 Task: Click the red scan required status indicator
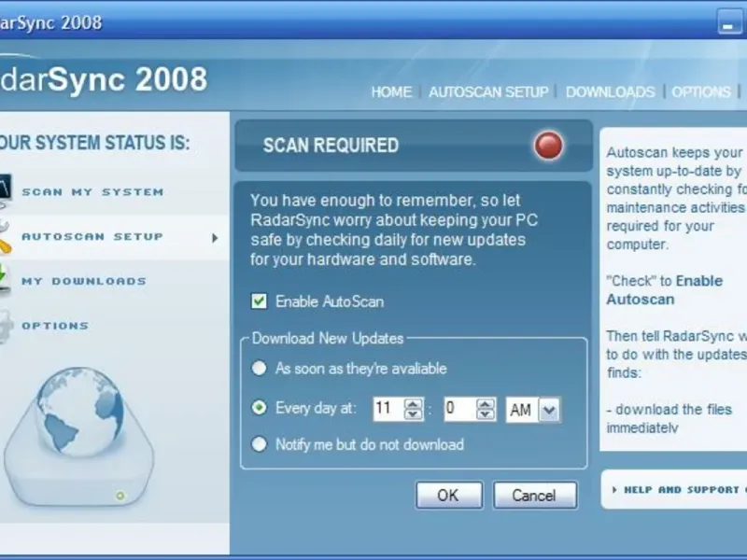point(548,146)
